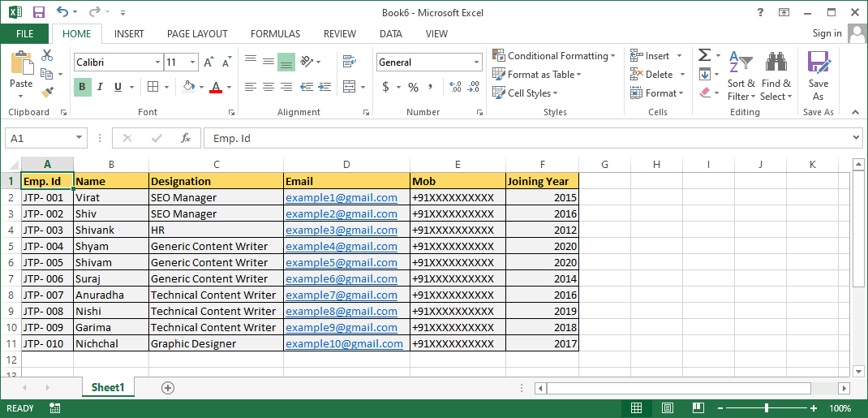Toggle Bottom Align button
Screen dimensions: 868x418
286,62
